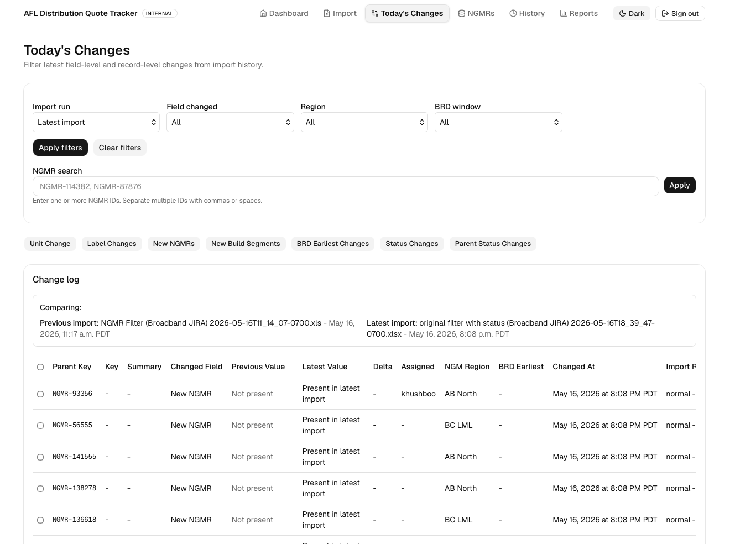This screenshot has width=756, height=544.
Task: Switch to the History tab
Action: click(x=527, y=13)
